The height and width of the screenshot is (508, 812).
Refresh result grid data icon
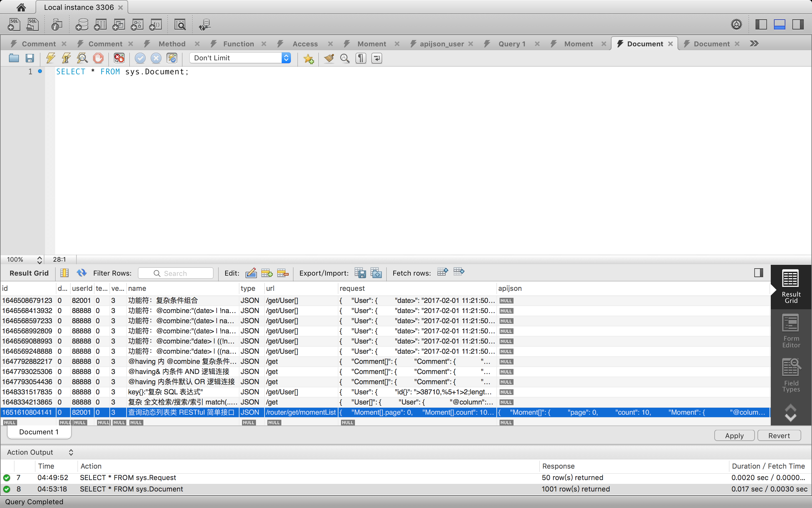(82, 273)
